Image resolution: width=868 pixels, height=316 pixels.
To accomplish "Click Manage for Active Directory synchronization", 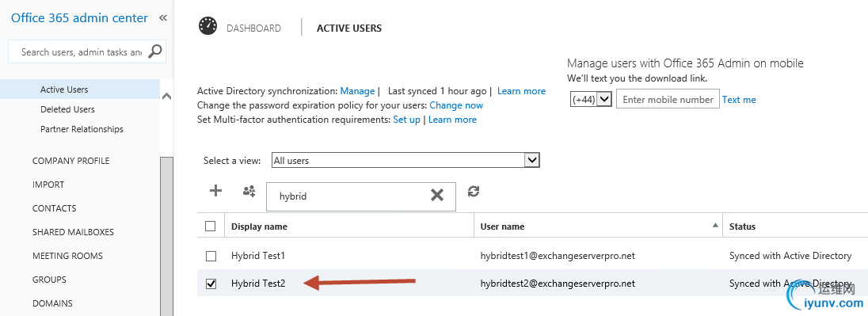I will 358,91.
